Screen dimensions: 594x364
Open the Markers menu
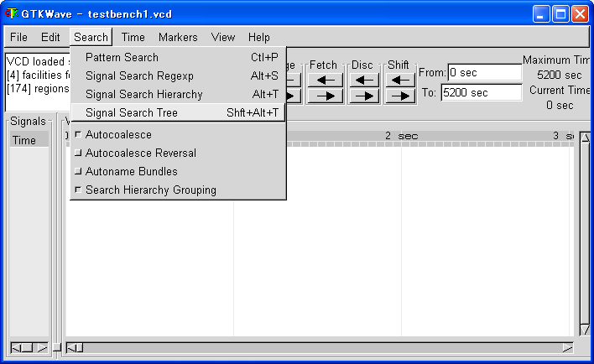pos(178,37)
